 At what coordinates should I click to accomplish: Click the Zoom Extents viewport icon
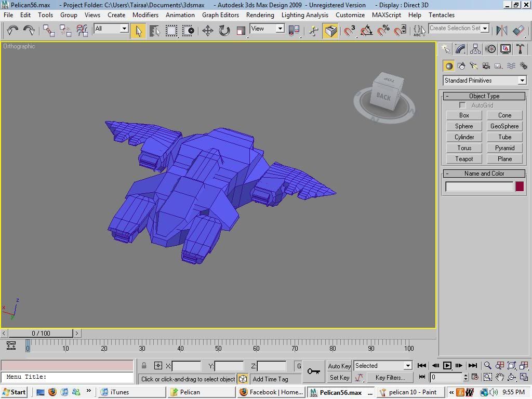[x=512, y=365]
